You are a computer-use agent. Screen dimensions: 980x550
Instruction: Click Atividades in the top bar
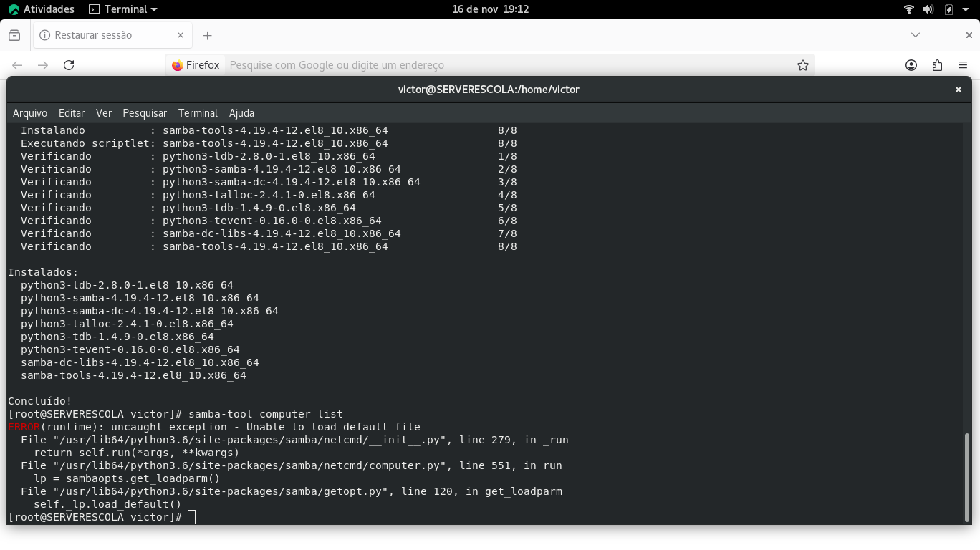coord(42,9)
